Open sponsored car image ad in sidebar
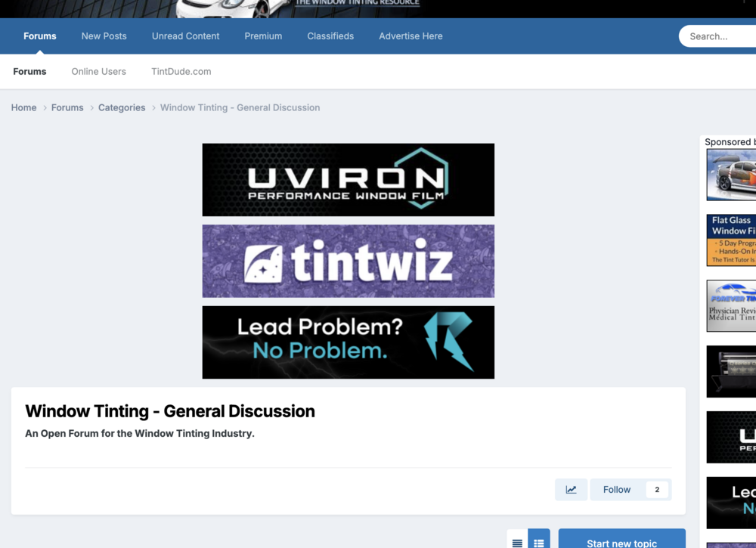 click(x=731, y=175)
